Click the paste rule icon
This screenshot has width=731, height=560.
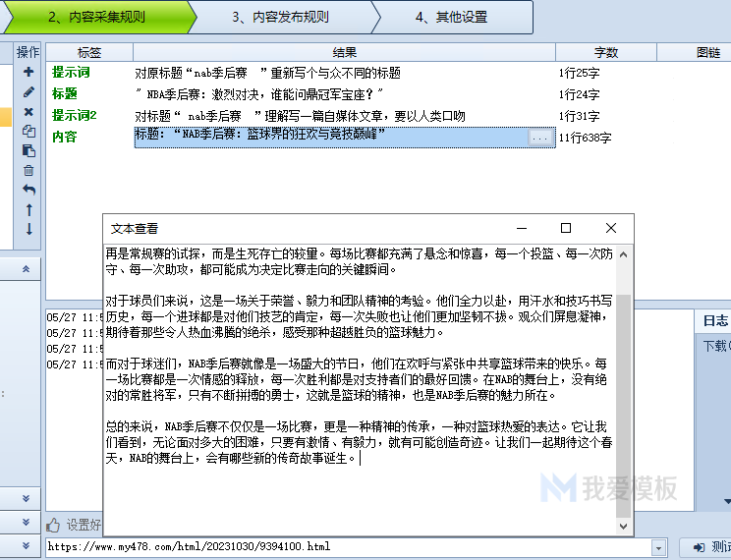pyautogui.click(x=28, y=150)
